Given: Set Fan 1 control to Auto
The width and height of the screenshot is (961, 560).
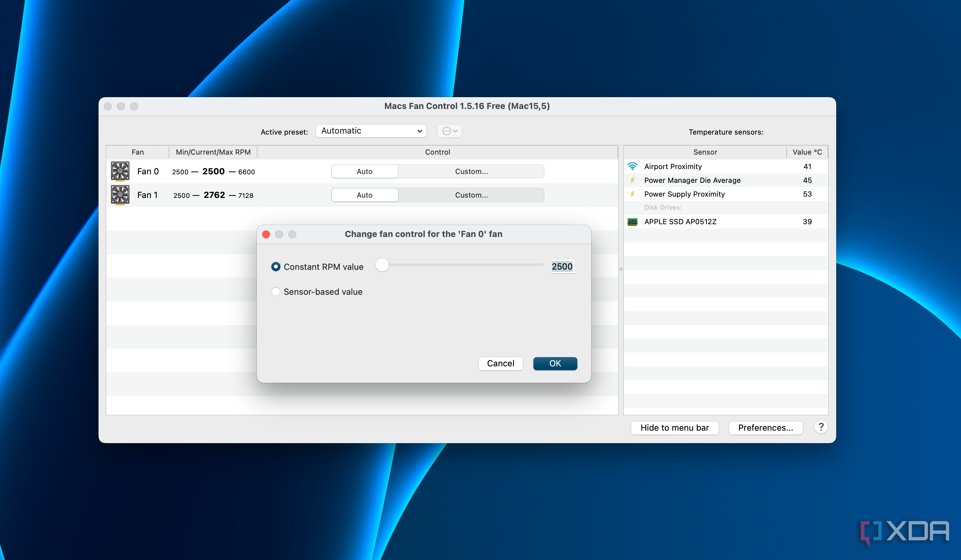Looking at the screenshot, I should [365, 195].
